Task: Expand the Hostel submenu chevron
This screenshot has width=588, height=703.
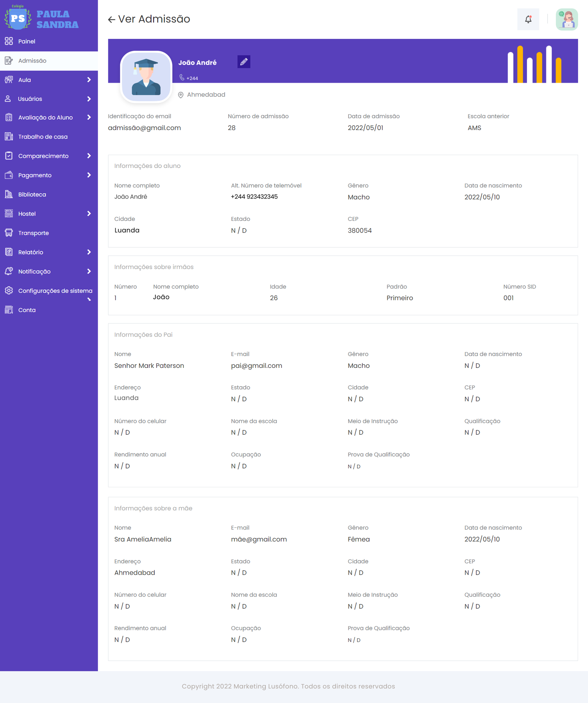Action: pyautogui.click(x=89, y=214)
